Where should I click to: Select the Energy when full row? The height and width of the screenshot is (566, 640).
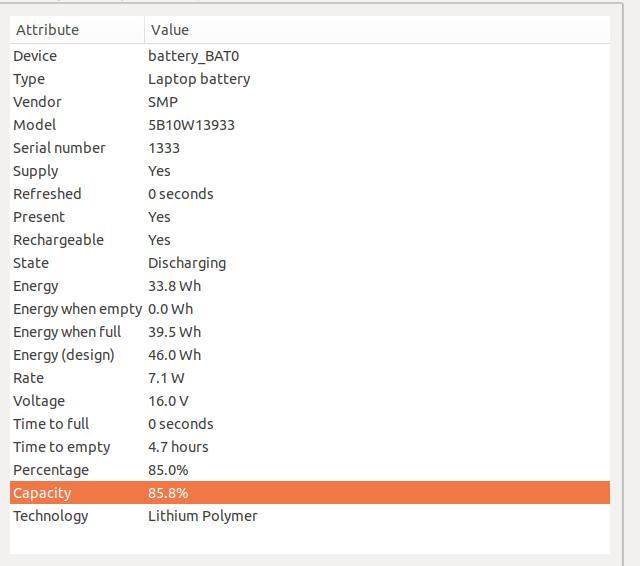tap(310, 332)
